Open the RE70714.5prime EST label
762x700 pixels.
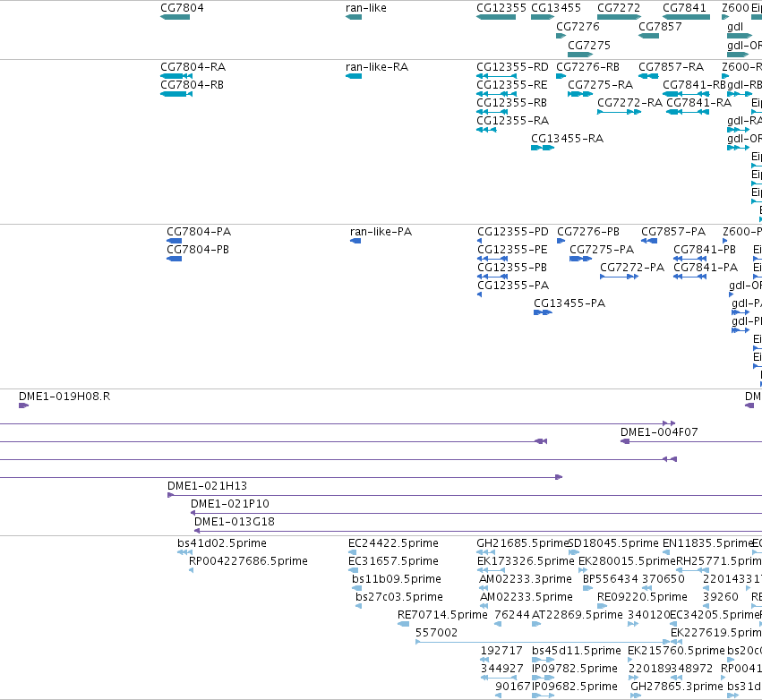coord(442,614)
